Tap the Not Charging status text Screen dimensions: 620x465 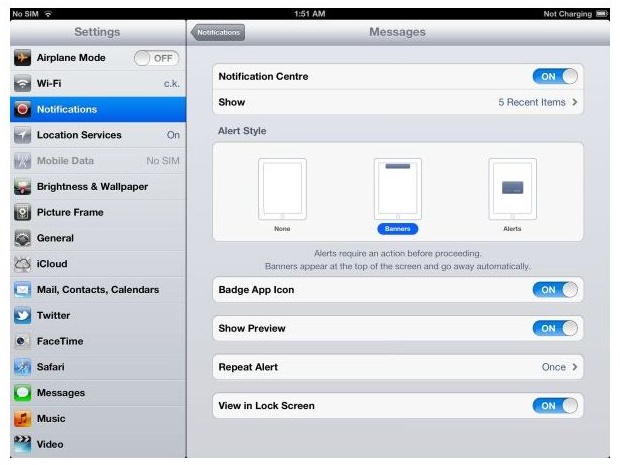coord(567,14)
